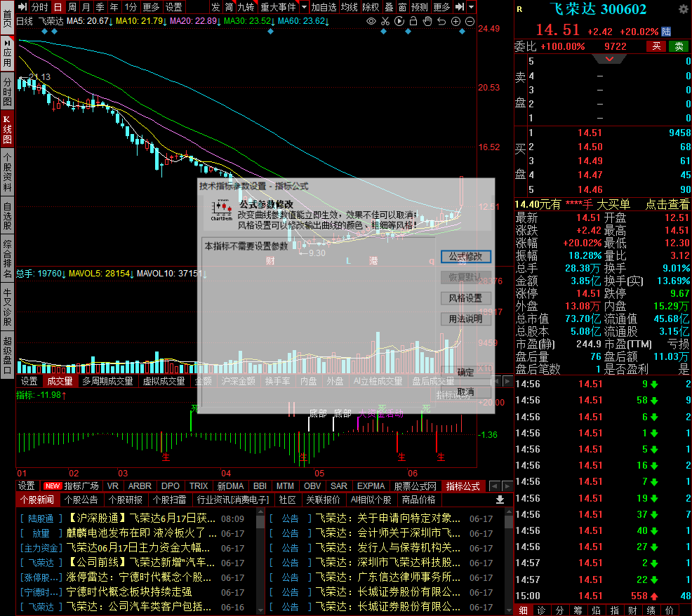Click the blue 陆 badge beside price change
Viewport: 692px width, 616px height.
[x=666, y=32]
